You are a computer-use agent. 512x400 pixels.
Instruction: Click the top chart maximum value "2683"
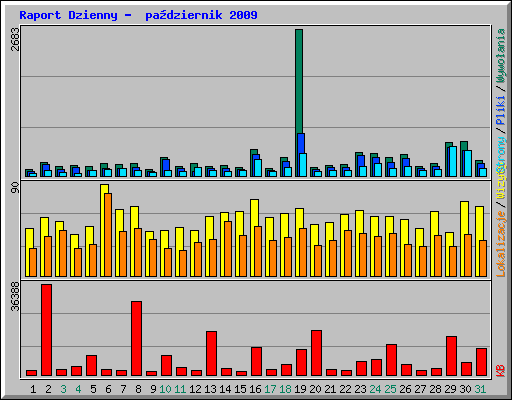coord(15,39)
